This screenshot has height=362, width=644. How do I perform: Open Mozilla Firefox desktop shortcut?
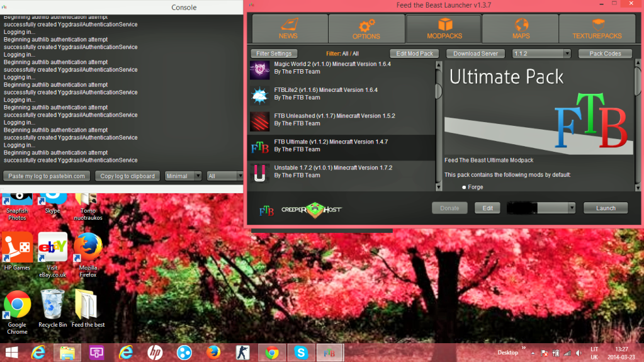(88, 255)
